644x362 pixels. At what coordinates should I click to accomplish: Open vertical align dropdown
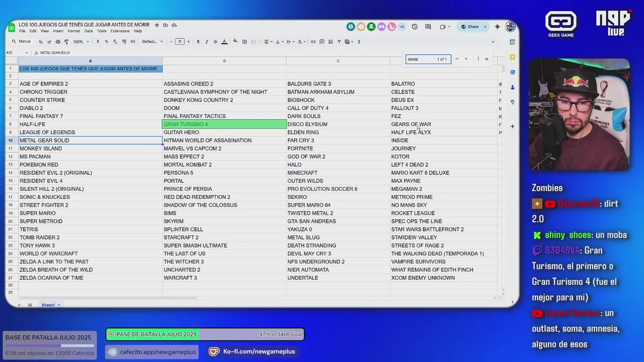pyautogui.click(x=279, y=42)
